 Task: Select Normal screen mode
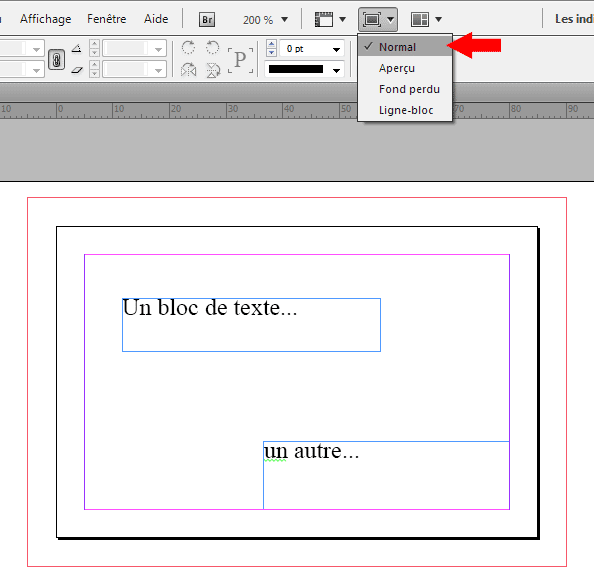click(x=405, y=47)
